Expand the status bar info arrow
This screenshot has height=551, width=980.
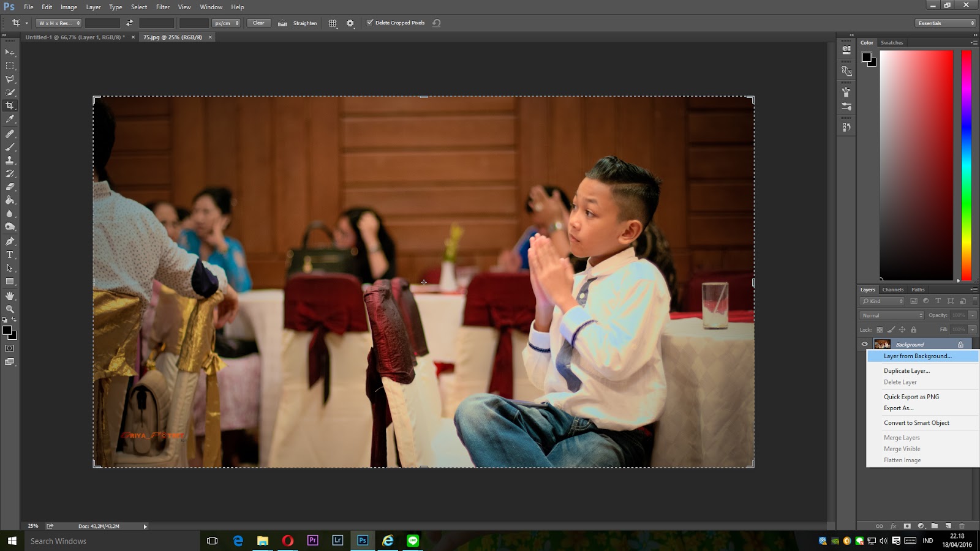point(145,527)
